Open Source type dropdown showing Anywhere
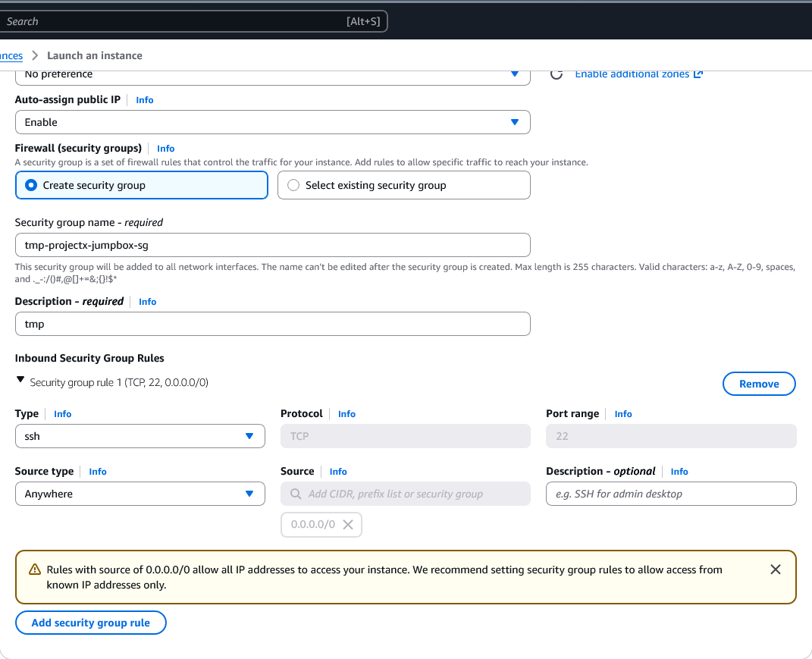This screenshot has width=812, height=659. tap(140, 494)
